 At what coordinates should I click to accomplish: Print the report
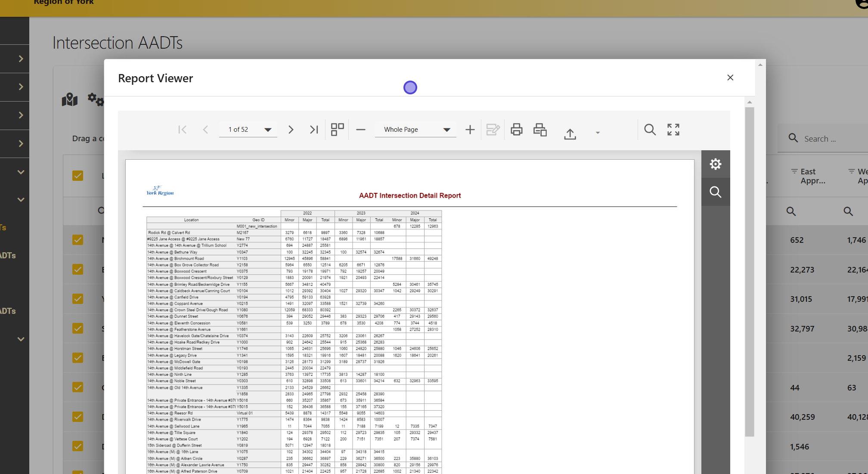516,130
